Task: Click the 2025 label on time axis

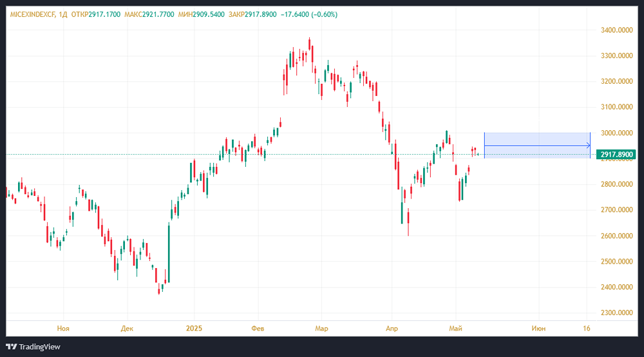Action: [194, 329]
